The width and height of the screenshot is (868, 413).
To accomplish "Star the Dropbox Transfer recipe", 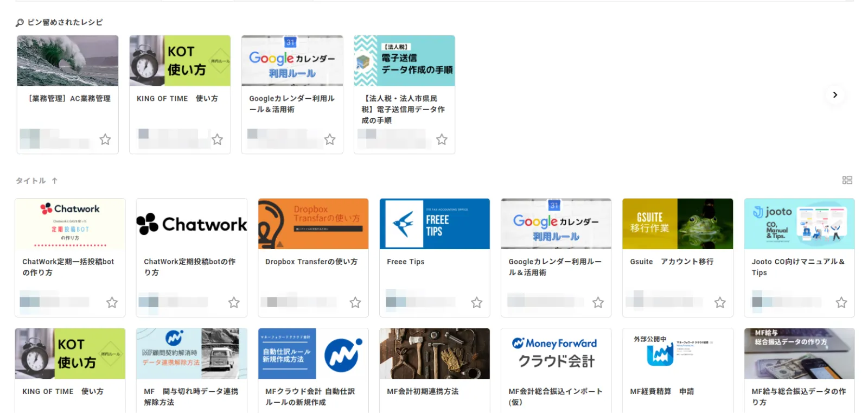I will [355, 302].
